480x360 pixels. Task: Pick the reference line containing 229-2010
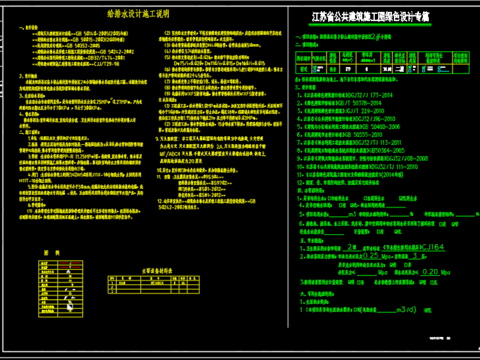341,111
